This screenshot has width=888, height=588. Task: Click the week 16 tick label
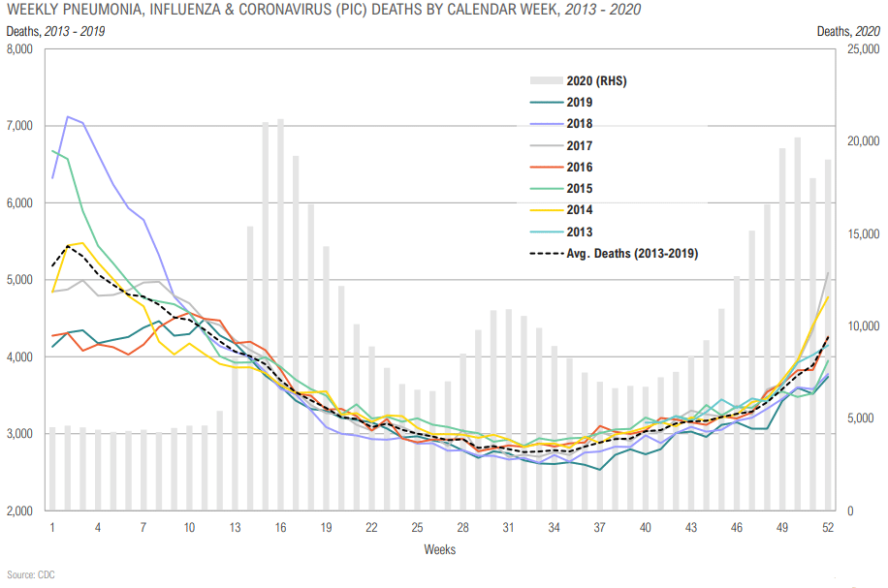pos(280,527)
